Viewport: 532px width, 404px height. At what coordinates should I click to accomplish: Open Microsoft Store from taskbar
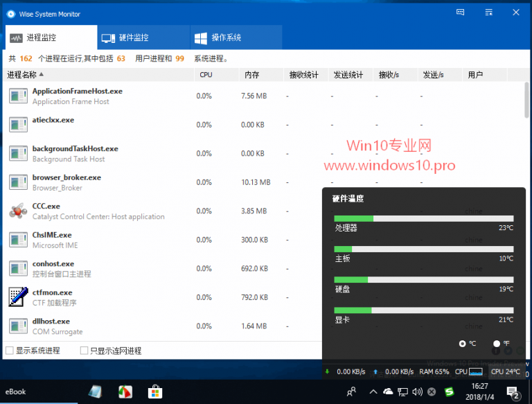pyautogui.click(x=155, y=392)
